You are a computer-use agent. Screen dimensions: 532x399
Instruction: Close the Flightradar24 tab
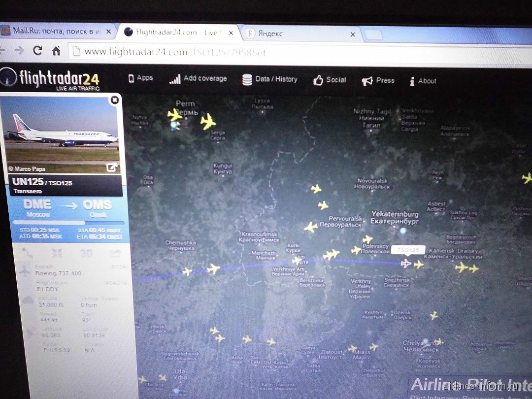pyautogui.click(x=231, y=33)
